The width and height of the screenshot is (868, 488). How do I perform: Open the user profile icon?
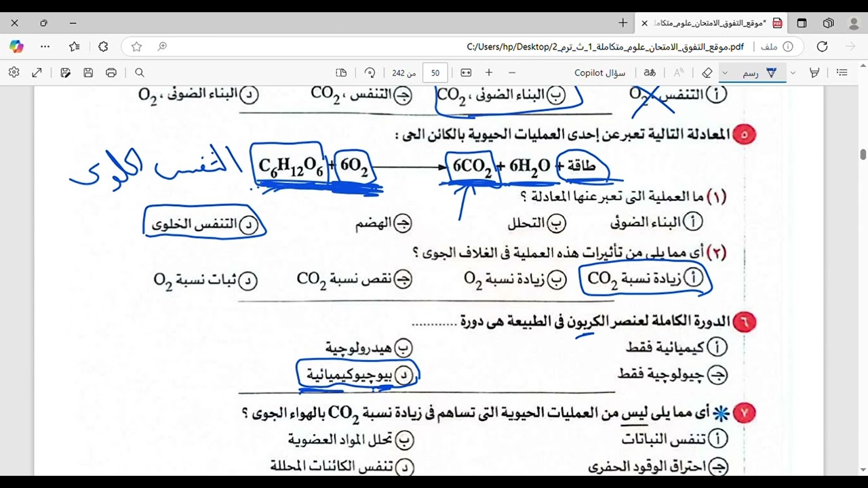[854, 23]
